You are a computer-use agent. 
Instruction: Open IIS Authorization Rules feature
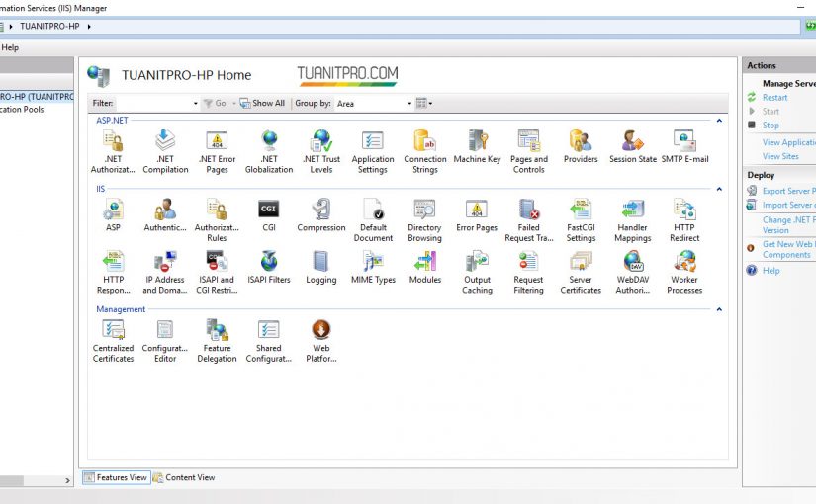pos(217,220)
